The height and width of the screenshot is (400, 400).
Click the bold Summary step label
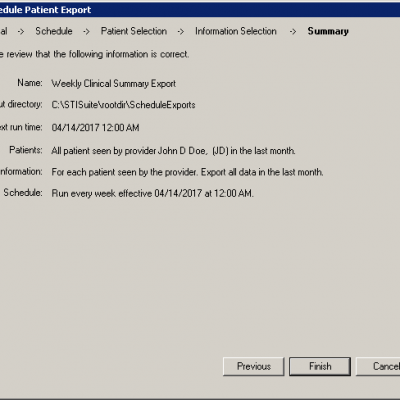point(328,31)
